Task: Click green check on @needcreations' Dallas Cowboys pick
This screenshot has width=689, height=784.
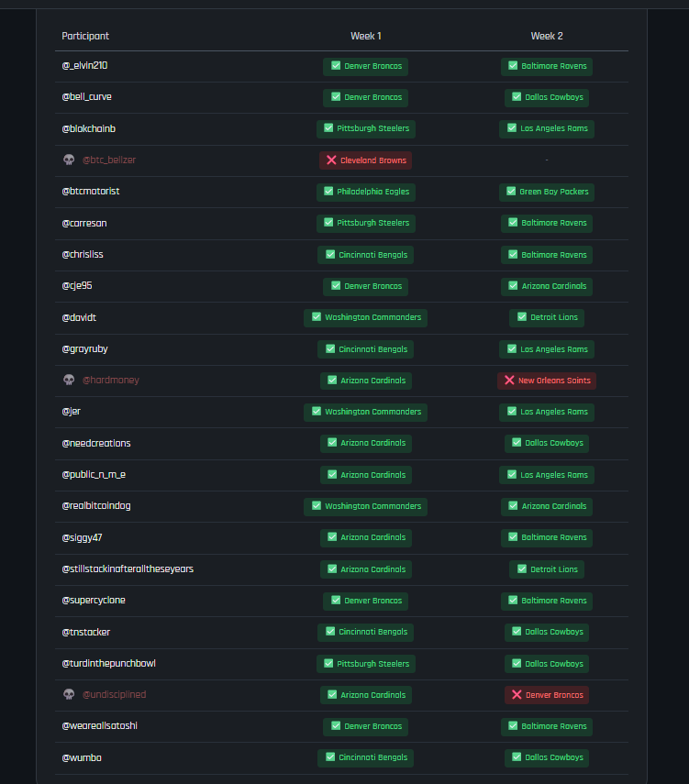Action: click(x=517, y=443)
